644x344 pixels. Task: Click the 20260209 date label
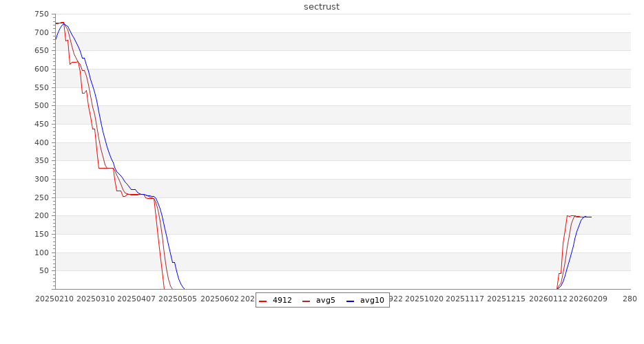(588, 299)
